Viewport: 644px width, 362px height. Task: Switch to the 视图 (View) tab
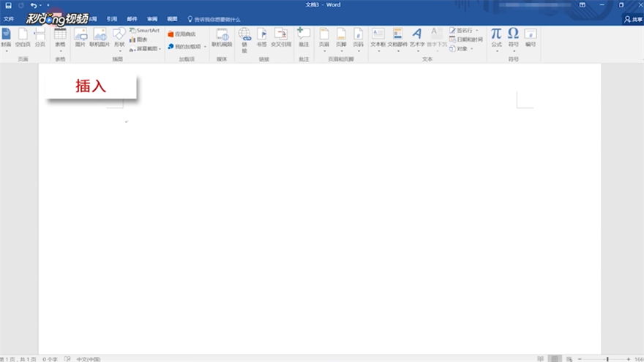click(x=172, y=19)
